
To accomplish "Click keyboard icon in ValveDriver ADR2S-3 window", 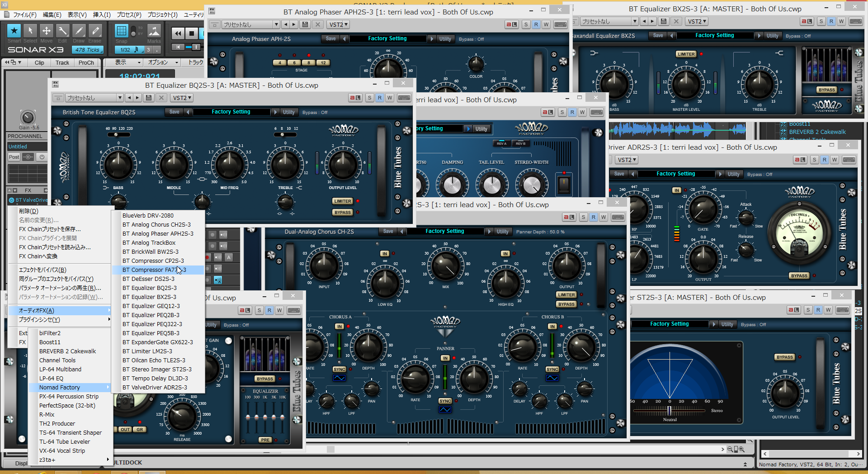I will click(x=849, y=160).
